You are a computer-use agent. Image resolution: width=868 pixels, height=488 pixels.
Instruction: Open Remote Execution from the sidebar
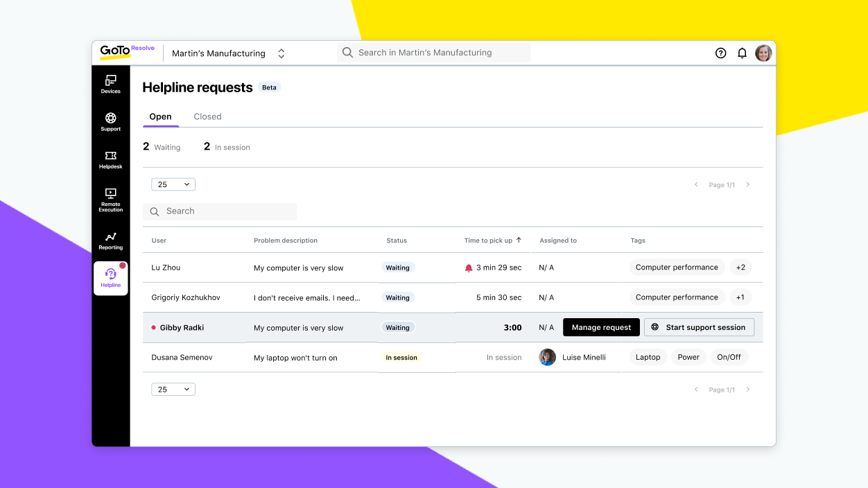[110, 200]
